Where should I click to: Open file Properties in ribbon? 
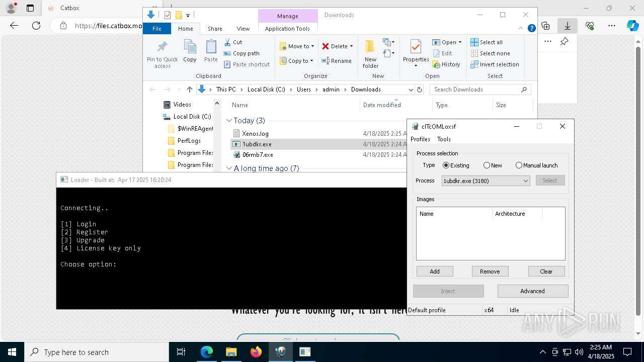coord(416,54)
